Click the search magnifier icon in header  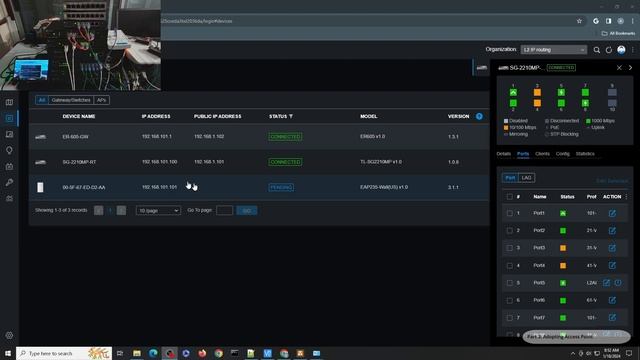[x=596, y=50]
